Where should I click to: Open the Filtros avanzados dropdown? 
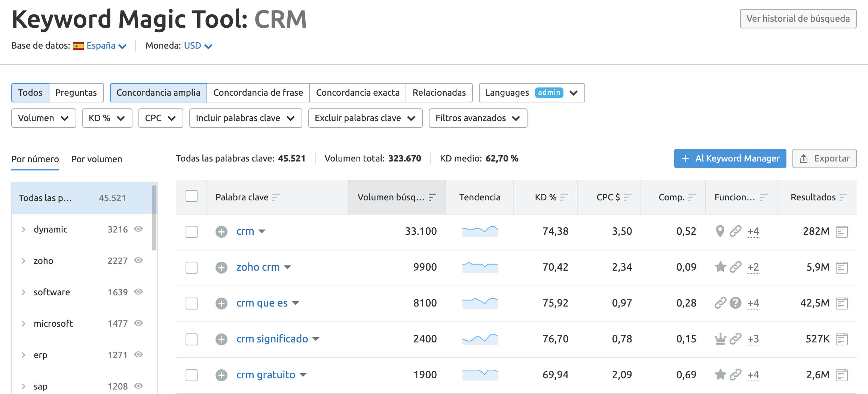[x=477, y=118]
